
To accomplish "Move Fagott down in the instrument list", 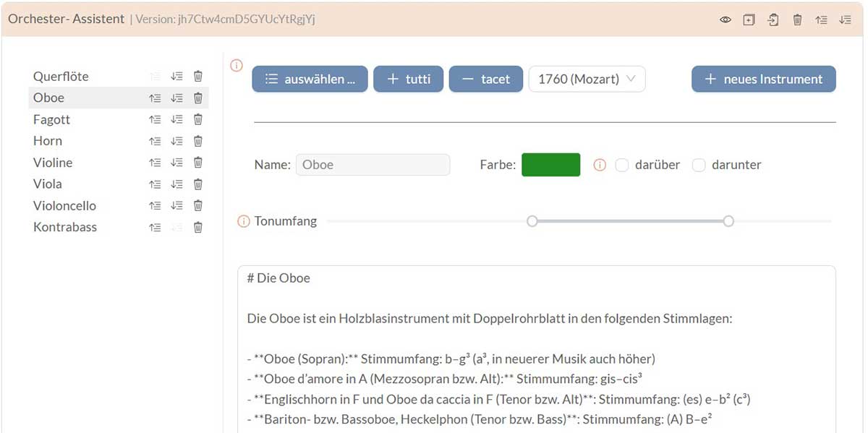I will pos(176,120).
